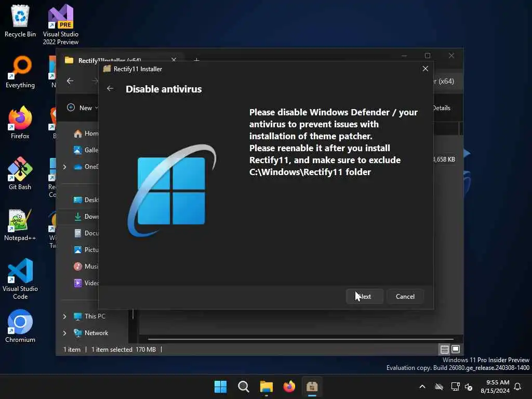The height and width of the screenshot is (399, 532).
Task: Select Home in Explorer sidebar
Action: [x=86, y=134]
